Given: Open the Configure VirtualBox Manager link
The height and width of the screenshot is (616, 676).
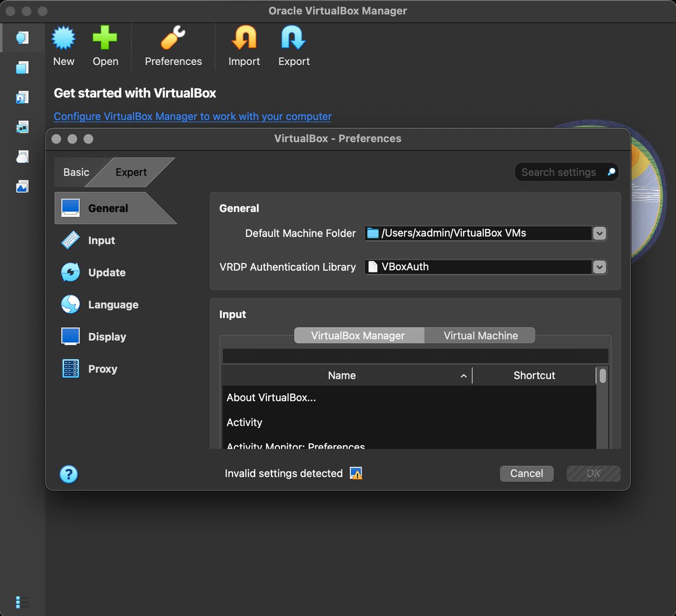Looking at the screenshot, I should 193,117.
